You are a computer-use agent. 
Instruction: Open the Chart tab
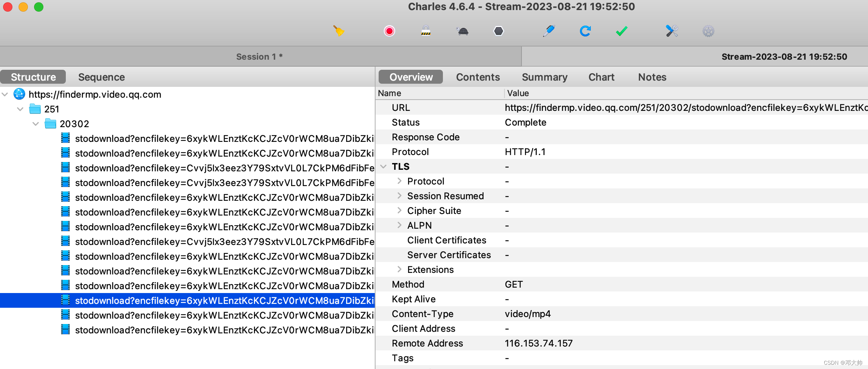pyautogui.click(x=601, y=77)
